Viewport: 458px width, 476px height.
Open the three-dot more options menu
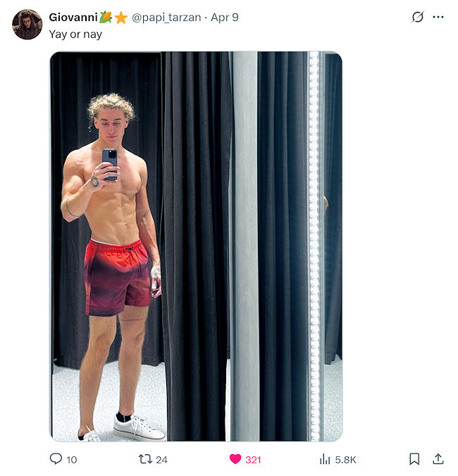438,17
